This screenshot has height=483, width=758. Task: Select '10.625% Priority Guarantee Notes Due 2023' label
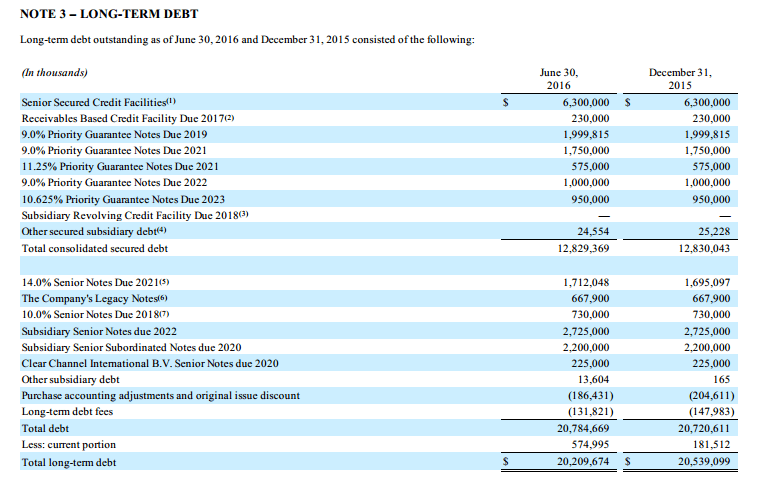[x=123, y=199]
